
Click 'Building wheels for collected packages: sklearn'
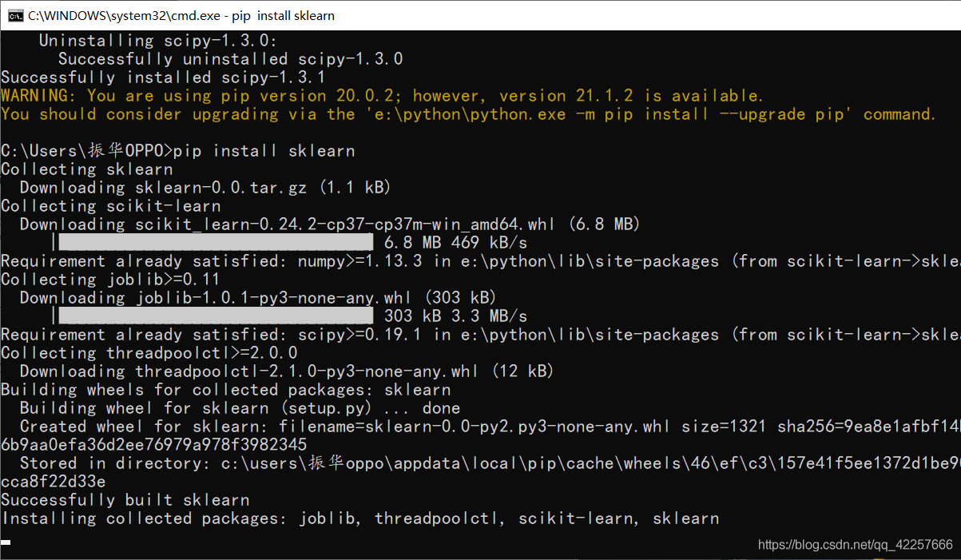225,390
